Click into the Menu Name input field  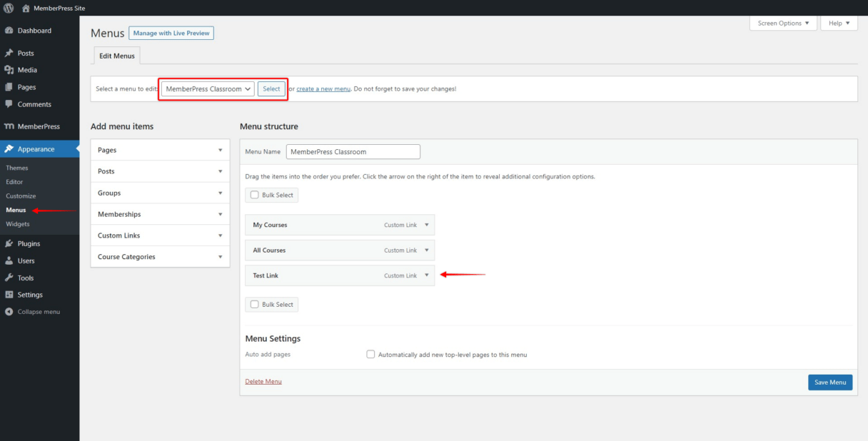pos(353,152)
